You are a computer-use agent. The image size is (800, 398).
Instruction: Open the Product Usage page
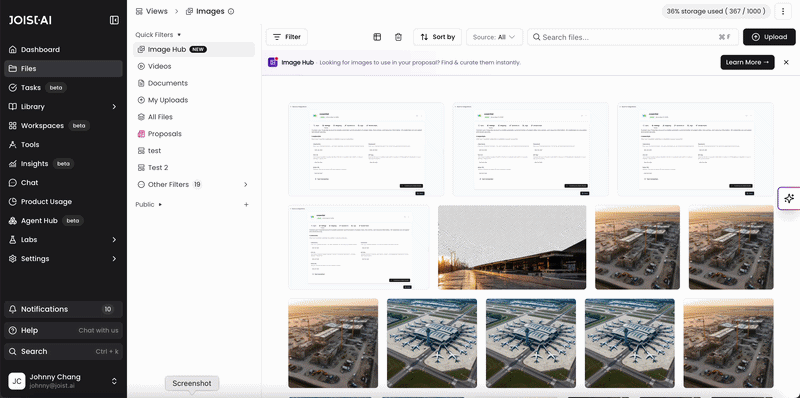point(63,202)
